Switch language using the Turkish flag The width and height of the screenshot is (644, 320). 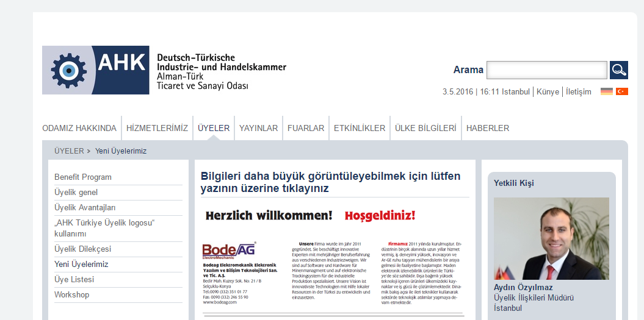(621, 91)
